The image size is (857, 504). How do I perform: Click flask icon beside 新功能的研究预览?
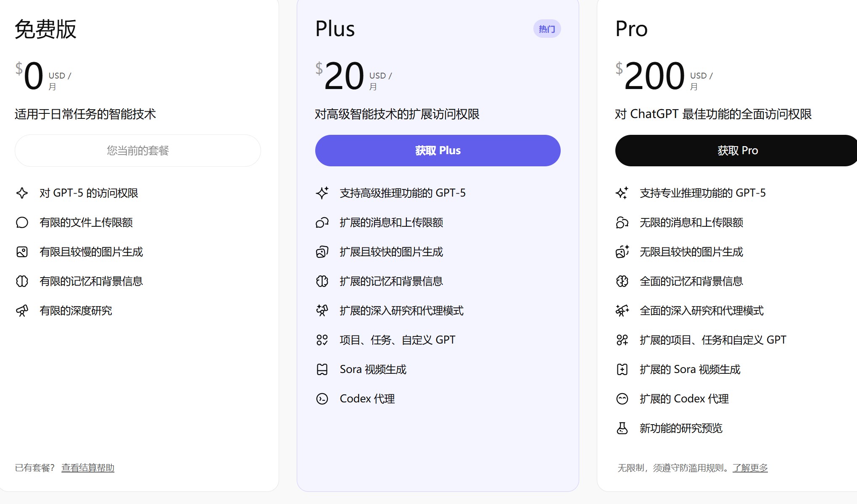[622, 428]
